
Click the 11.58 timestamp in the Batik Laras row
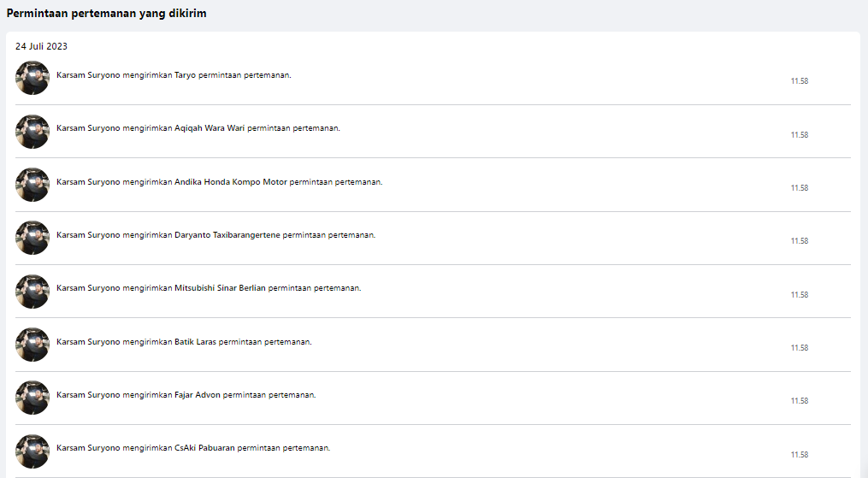(x=799, y=348)
